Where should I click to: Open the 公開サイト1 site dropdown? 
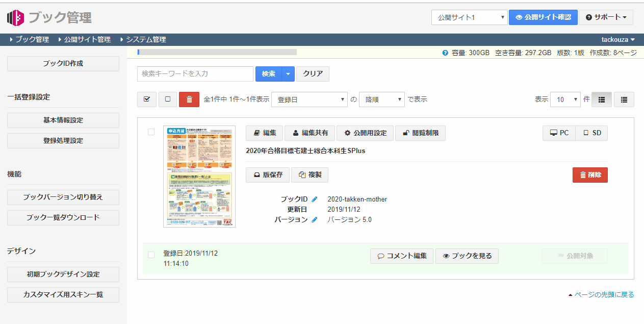click(x=469, y=17)
